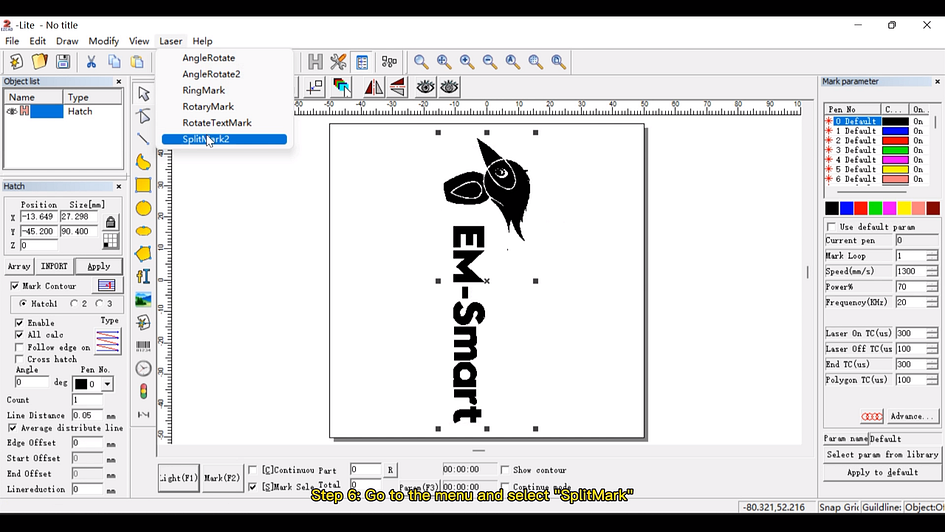Click the hatch type zigzag pattern button
Screen dimensions: 945x532
[108, 341]
